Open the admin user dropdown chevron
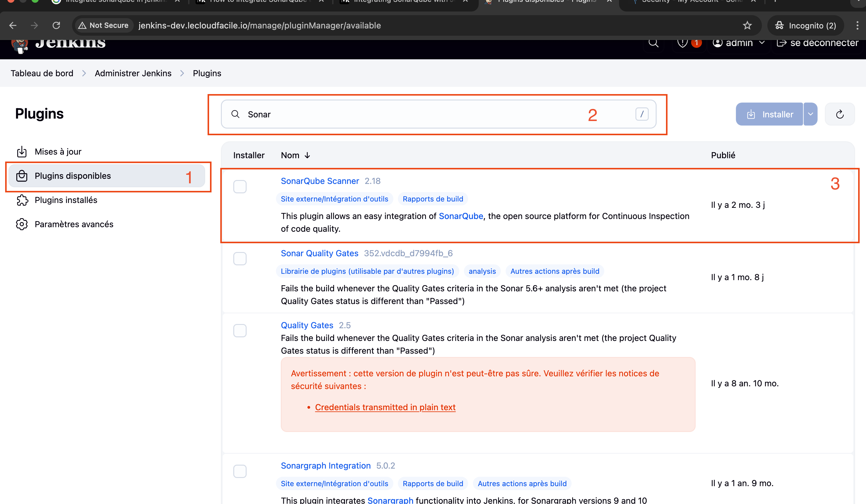Image resolution: width=866 pixels, height=504 pixels. [762, 43]
